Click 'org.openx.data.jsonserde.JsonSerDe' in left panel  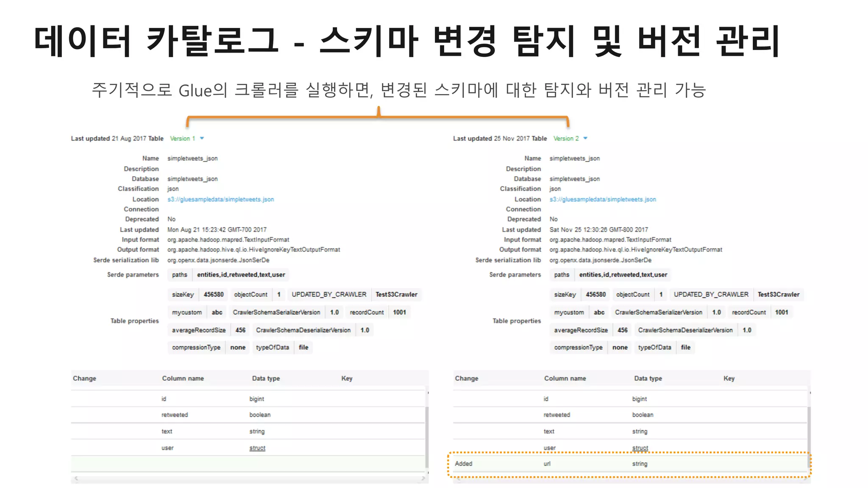[x=218, y=260]
